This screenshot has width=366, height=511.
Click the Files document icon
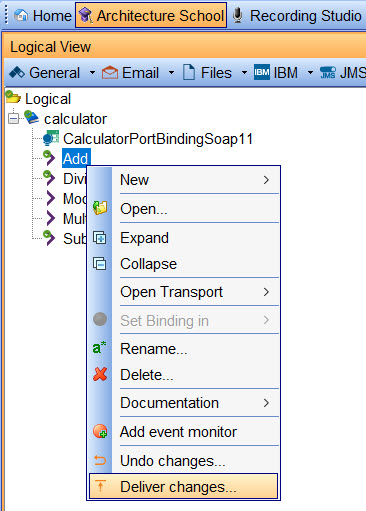click(x=189, y=72)
